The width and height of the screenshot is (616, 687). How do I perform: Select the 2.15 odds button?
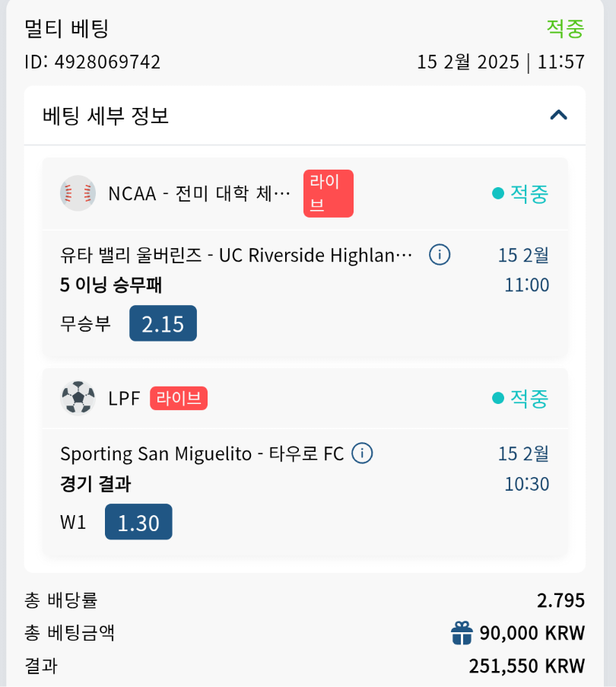[163, 323]
